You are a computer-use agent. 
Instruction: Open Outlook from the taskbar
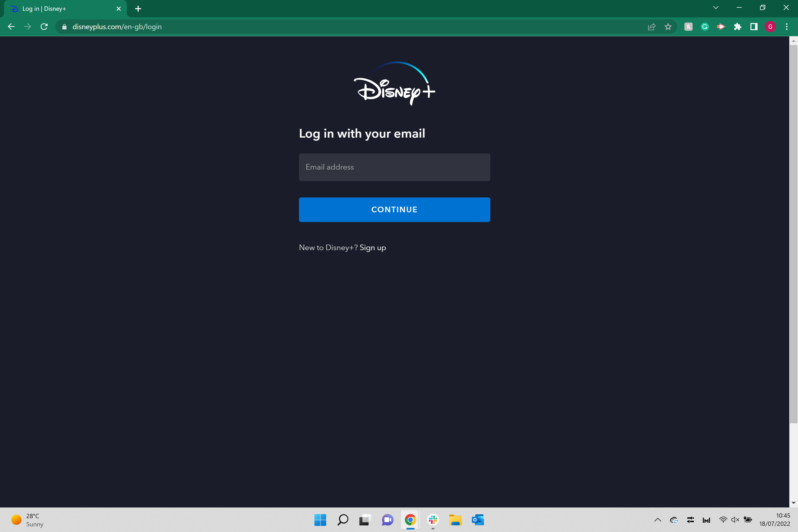pos(478,520)
